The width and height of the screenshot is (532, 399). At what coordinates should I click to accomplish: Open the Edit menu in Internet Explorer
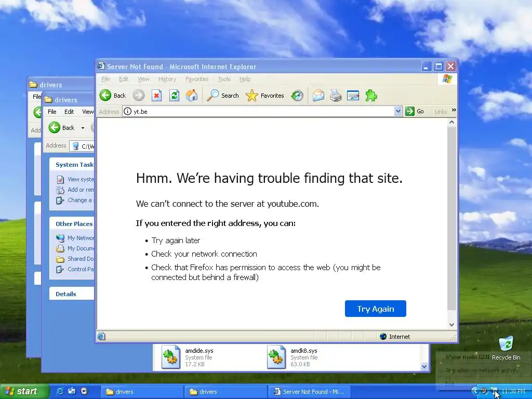(124, 79)
